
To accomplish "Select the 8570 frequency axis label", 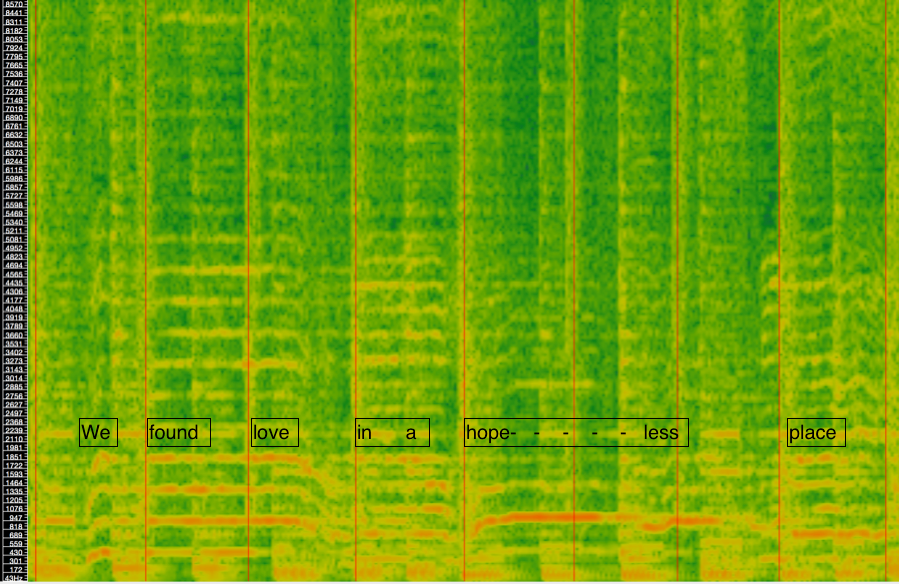I will (x=14, y=5).
